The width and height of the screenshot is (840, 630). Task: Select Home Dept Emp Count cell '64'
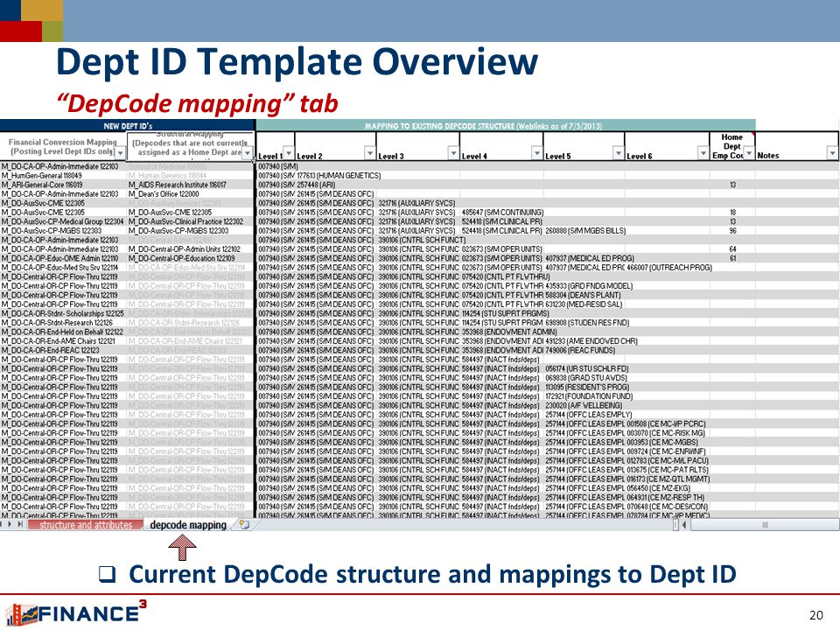coord(732,248)
